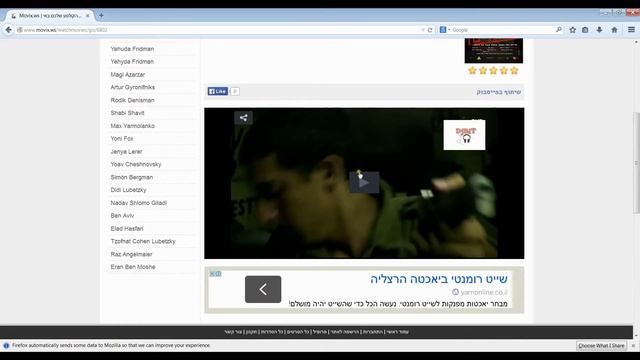This screenshot has height=360, width=640.
Task: Click the share on Facebook Hebrew label
Action: tap(499, 92)
